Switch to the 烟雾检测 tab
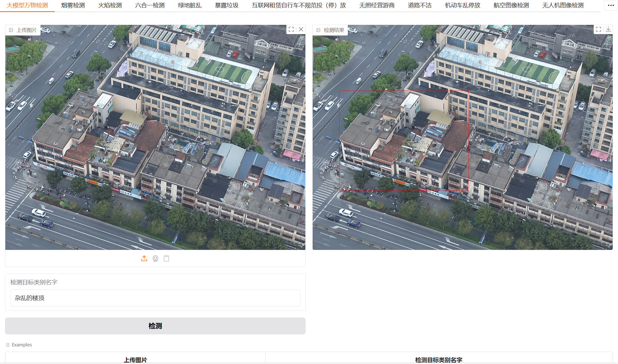This screenshot has height=364, width=618. click(x=73, y=5)
